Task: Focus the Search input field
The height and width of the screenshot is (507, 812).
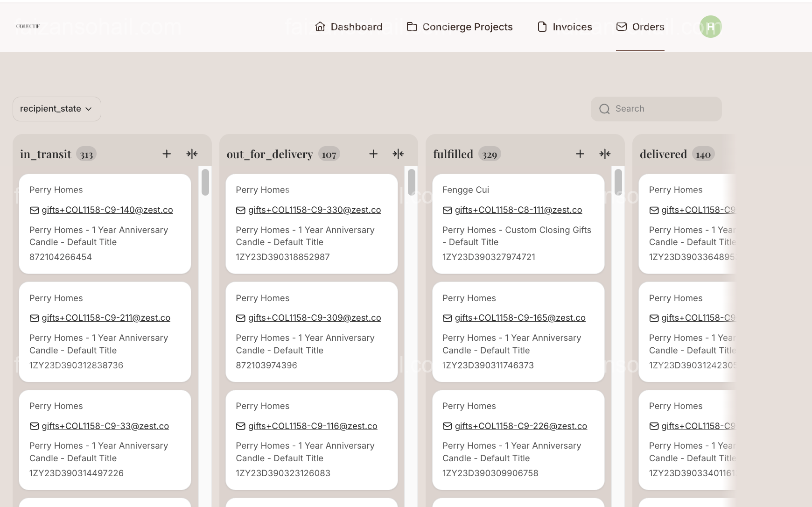Action: point(656,109)
